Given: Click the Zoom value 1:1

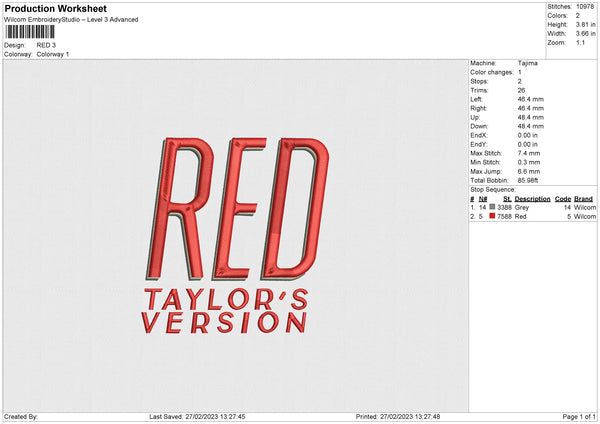Looking at the screenshot, I should [x=580, y=42].
